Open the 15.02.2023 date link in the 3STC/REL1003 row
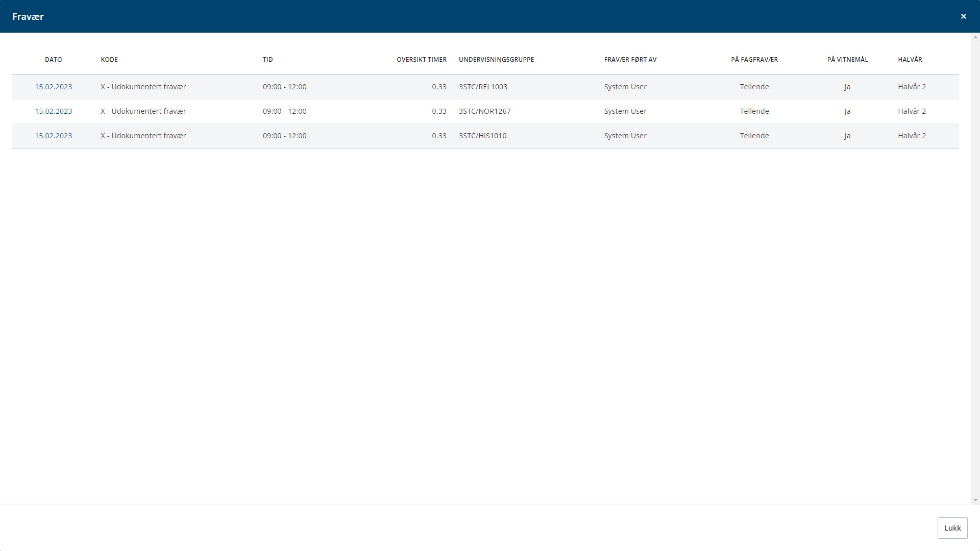 [x=54, y=87]
